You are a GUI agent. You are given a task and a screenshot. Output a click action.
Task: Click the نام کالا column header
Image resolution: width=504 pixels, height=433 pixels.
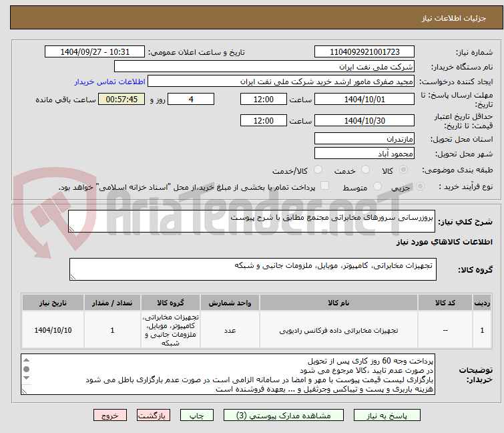(338, 303)
